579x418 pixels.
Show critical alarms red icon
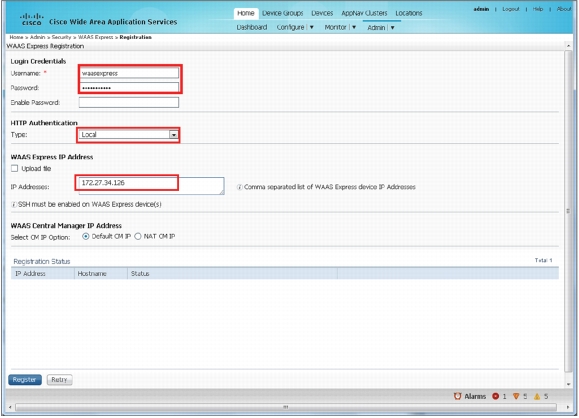[496, 396]
